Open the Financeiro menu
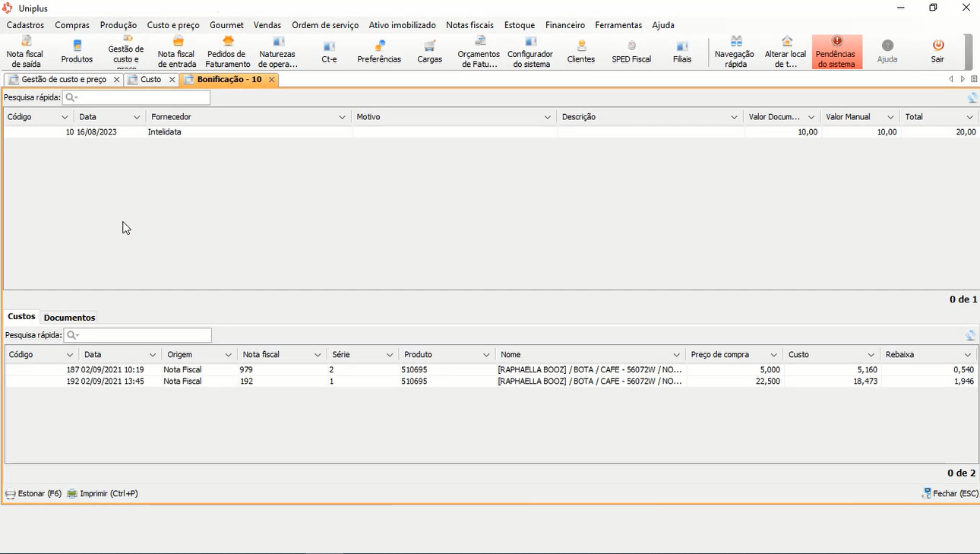Image resolution: width=980 pixels, height=554 pixels. point(565,25)
